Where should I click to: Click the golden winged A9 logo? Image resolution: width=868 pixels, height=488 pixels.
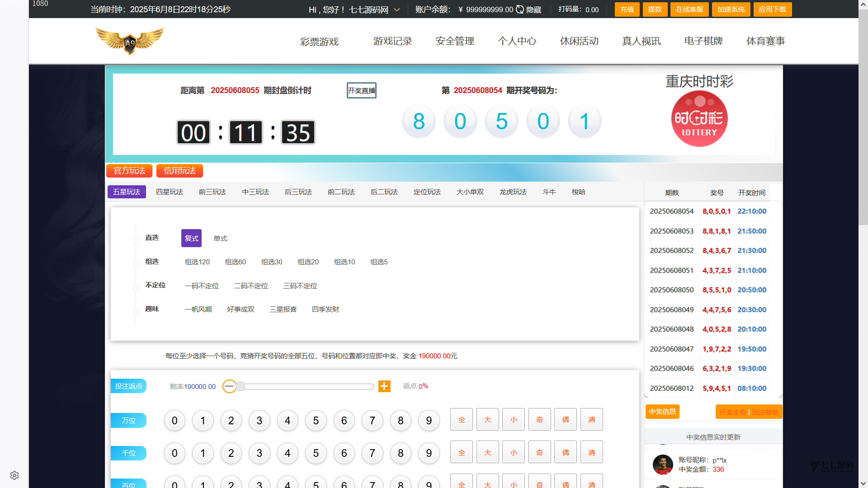(x=130, y=41)
